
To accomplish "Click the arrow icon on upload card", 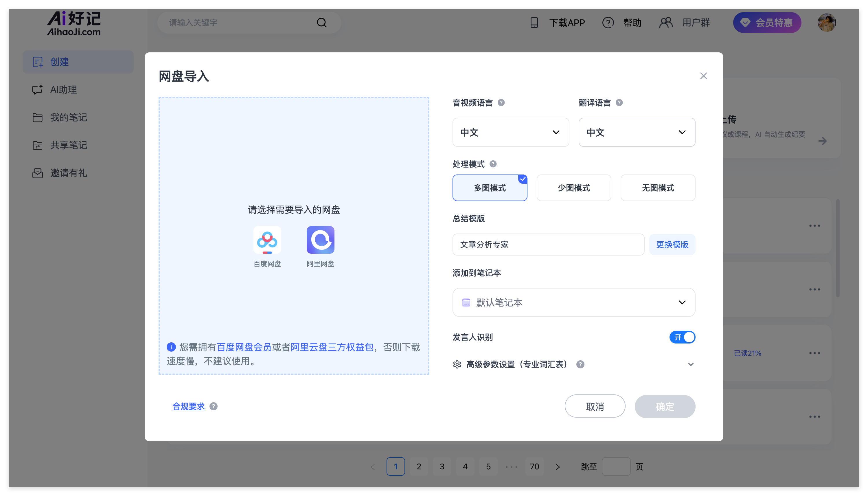I will [x=822, y=141].
